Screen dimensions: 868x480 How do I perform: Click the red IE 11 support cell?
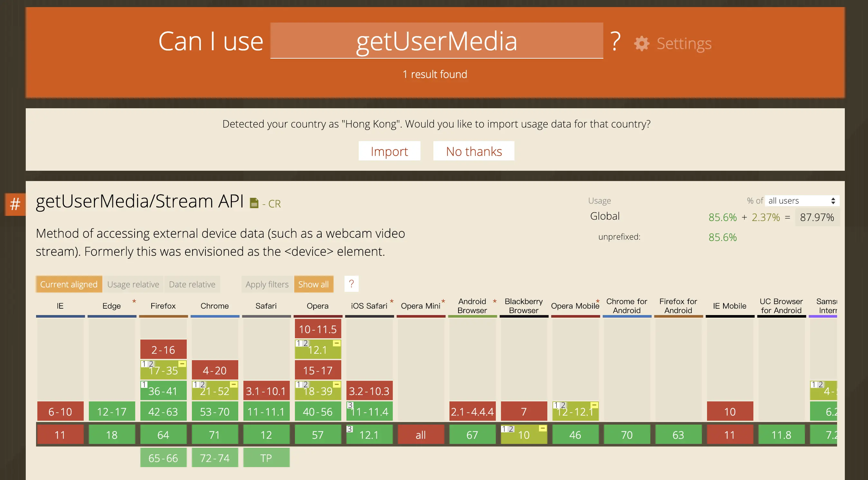pos(60,435)
